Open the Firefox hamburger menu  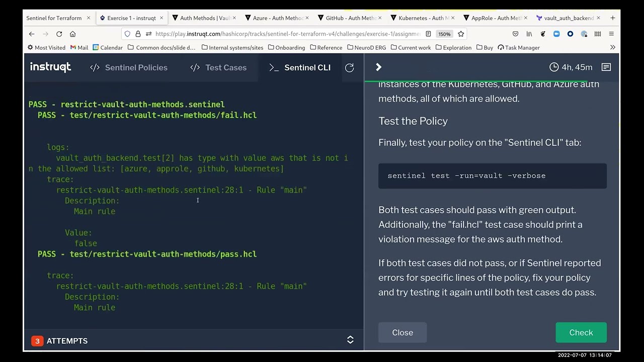pyautogui.click(x=611, y=34)
